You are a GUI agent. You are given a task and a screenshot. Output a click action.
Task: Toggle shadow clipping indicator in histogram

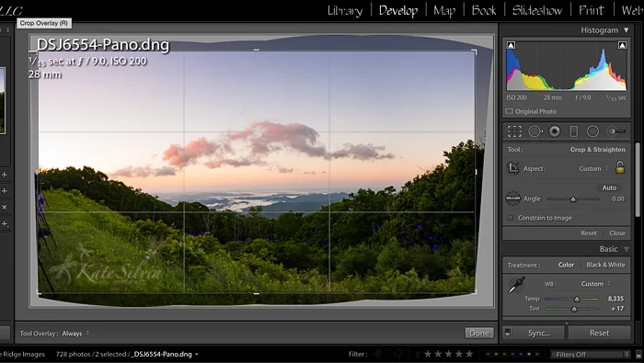pyautogui.click(x=511, y=45)
